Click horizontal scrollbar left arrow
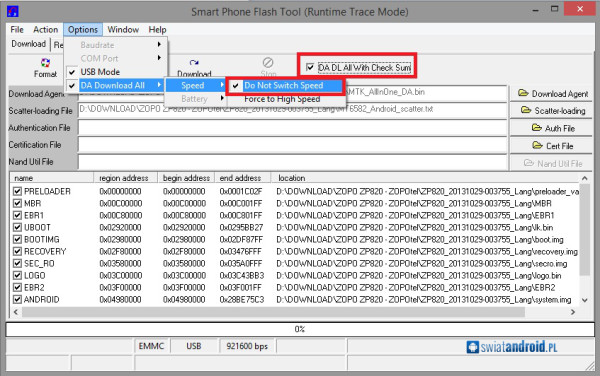The width and height of the screenshot is (600, 376). point(16,312)
